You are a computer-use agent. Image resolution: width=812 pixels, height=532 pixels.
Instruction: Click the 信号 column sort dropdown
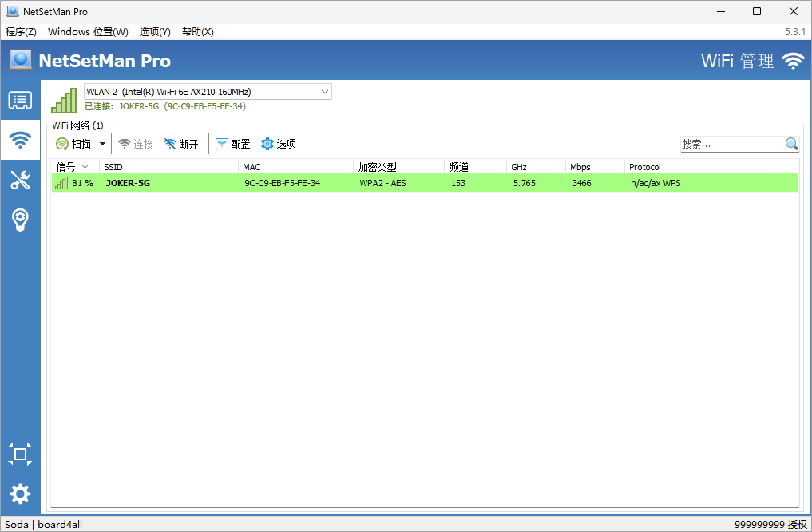tap(86, 166)
